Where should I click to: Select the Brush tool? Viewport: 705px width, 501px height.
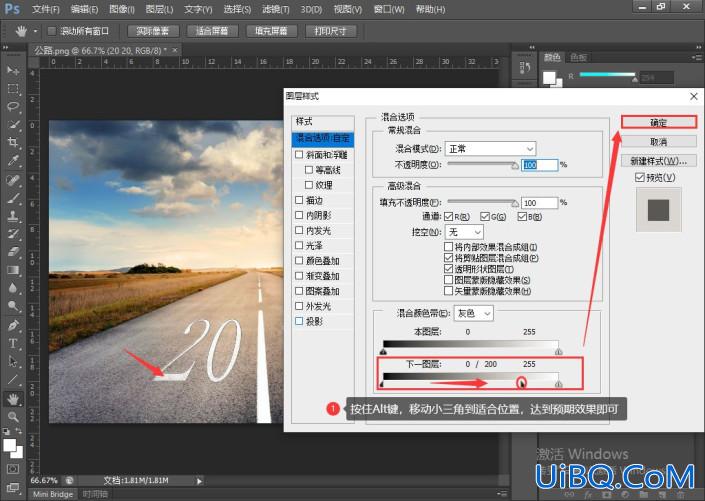click(13, 198)
